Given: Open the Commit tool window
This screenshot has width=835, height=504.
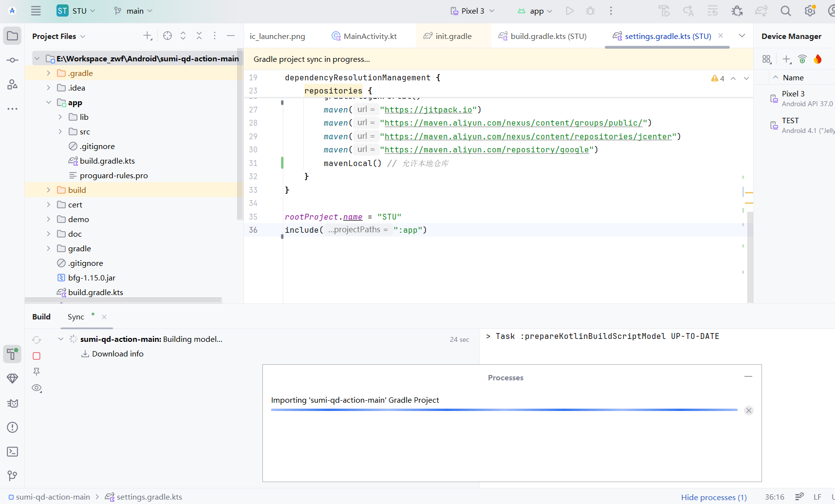Looking at the screenshot, I should click(12, 60).
